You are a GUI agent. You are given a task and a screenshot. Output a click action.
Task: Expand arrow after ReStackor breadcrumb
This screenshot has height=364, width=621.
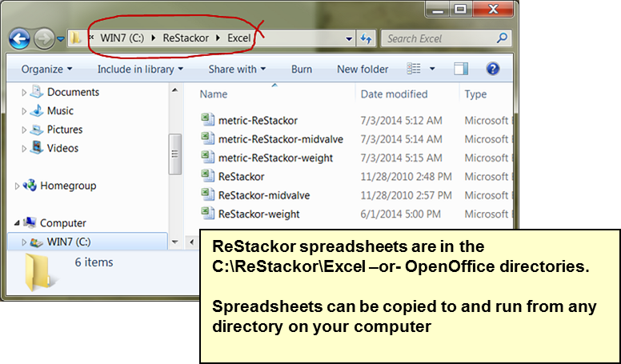[x=218, y=38]
